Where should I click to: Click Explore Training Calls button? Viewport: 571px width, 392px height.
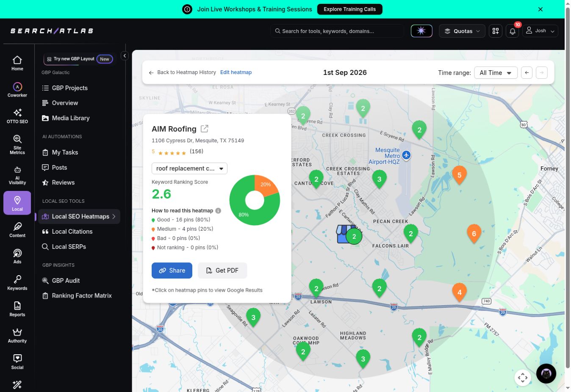[349, 9]
